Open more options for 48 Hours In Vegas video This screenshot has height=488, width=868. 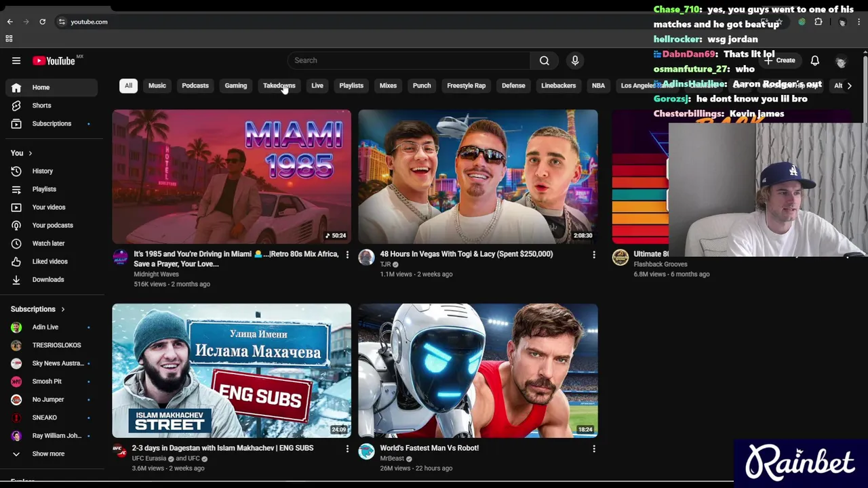tap(594, 255)
